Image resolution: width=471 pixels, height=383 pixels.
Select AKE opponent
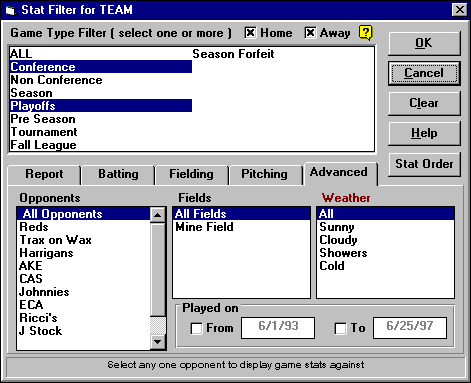point(84,266)
